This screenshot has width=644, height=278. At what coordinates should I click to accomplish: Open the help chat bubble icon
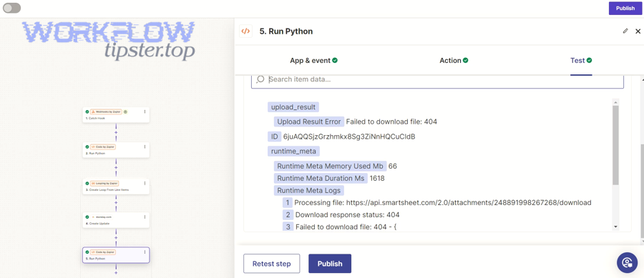(627, 262)
